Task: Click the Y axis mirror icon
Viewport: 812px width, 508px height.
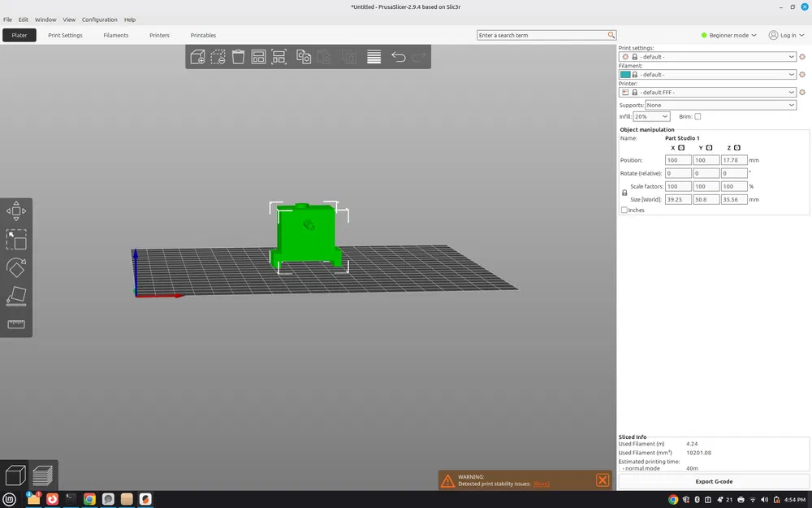Action: 710,148
